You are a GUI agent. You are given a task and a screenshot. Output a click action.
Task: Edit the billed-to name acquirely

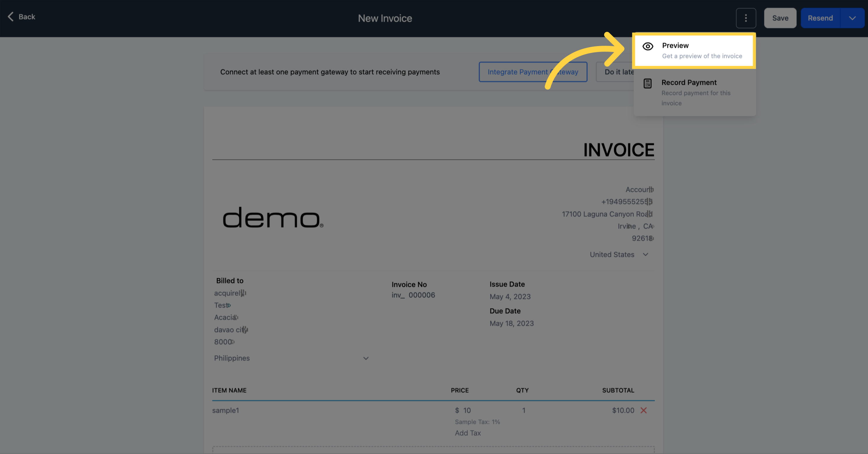230,293
